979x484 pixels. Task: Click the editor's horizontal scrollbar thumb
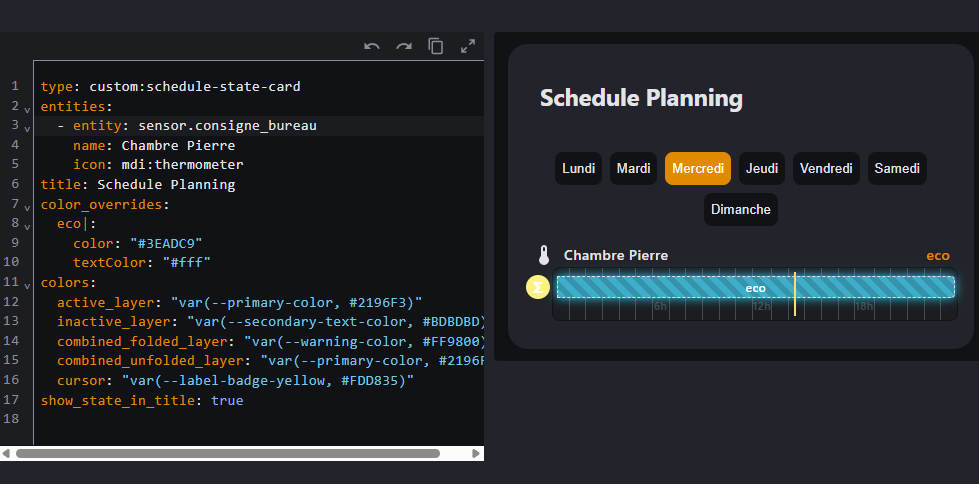228,453
